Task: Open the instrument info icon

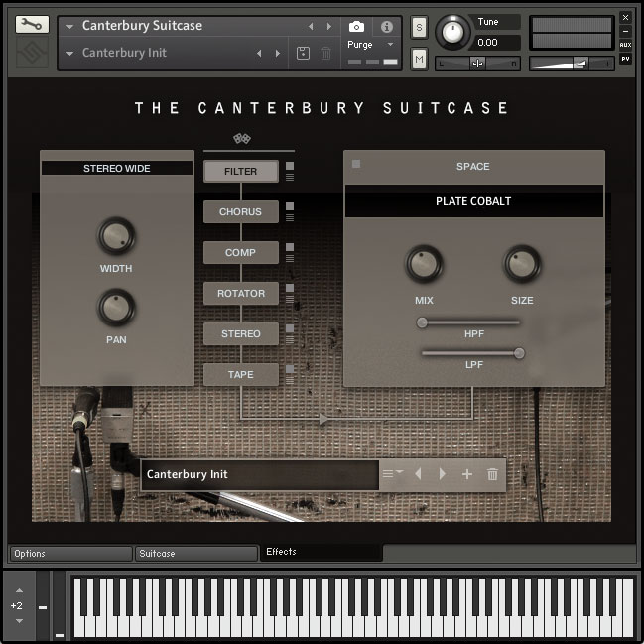Action: coord(387,27)
